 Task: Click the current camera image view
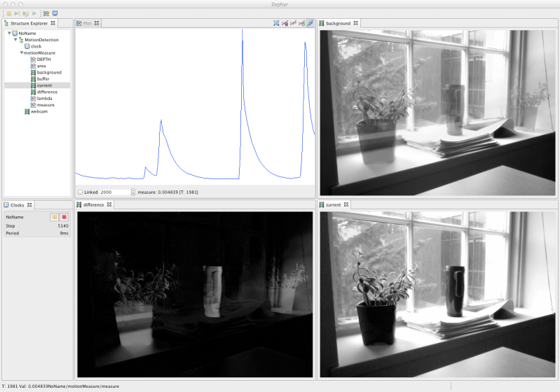(x=437, y=295)
